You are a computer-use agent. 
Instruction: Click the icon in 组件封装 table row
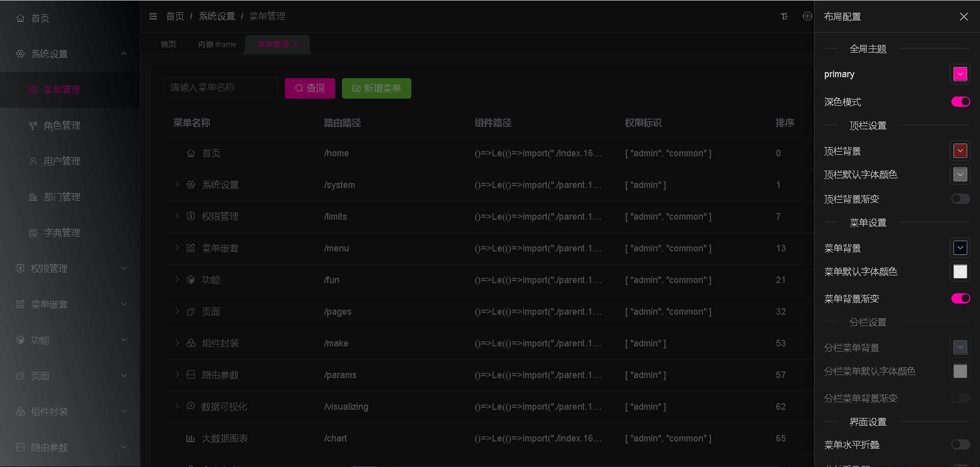tap(191, 343)
